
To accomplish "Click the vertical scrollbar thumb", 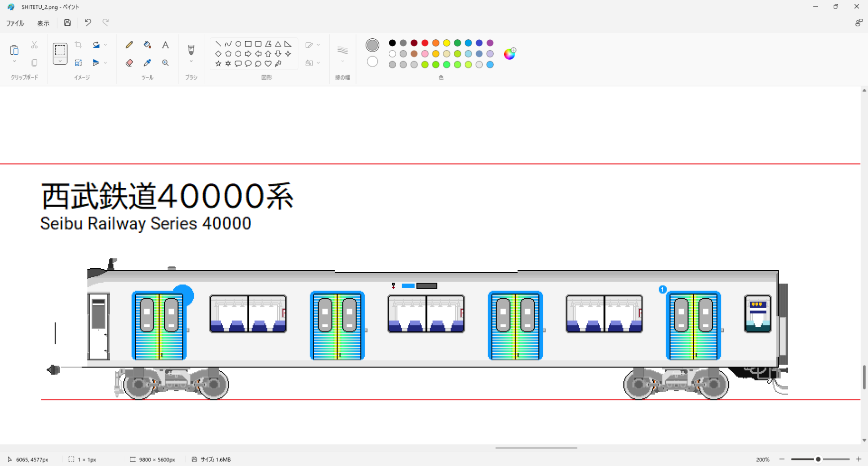I will tap(864, 378).
